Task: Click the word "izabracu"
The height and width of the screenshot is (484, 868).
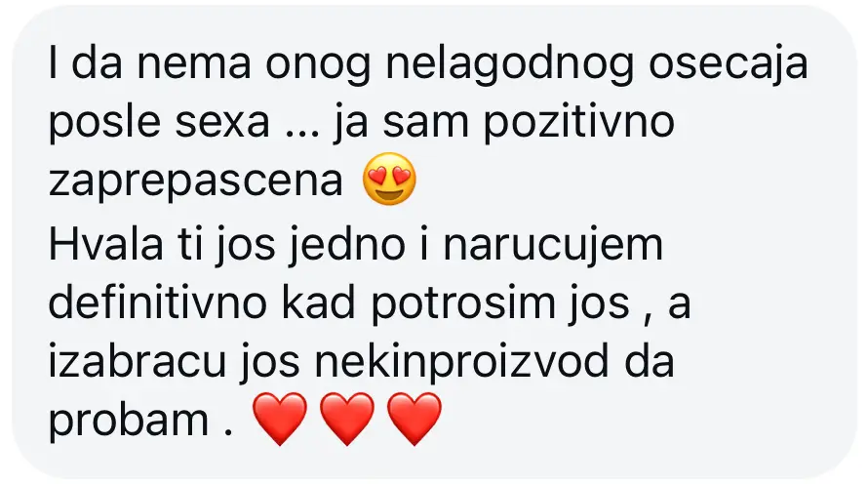Action: coord(138,363)
